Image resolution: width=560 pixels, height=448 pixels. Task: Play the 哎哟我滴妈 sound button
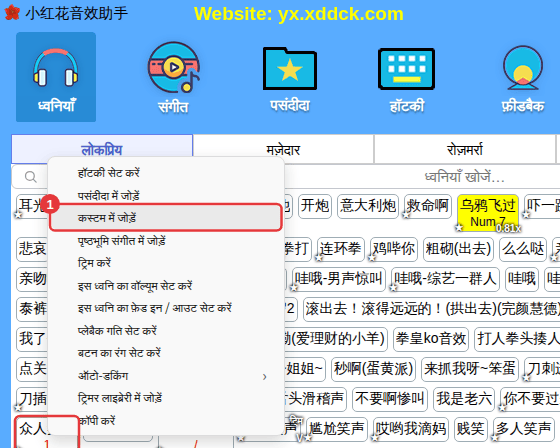[410, 429]
